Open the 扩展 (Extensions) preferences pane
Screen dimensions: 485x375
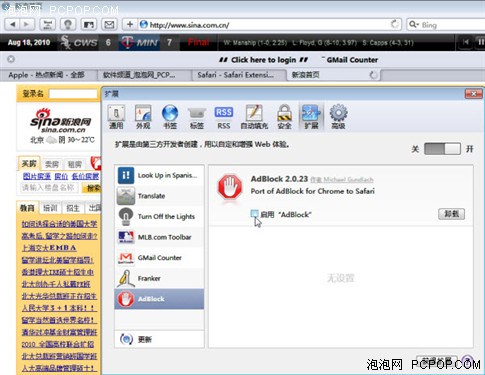(311, 117)
